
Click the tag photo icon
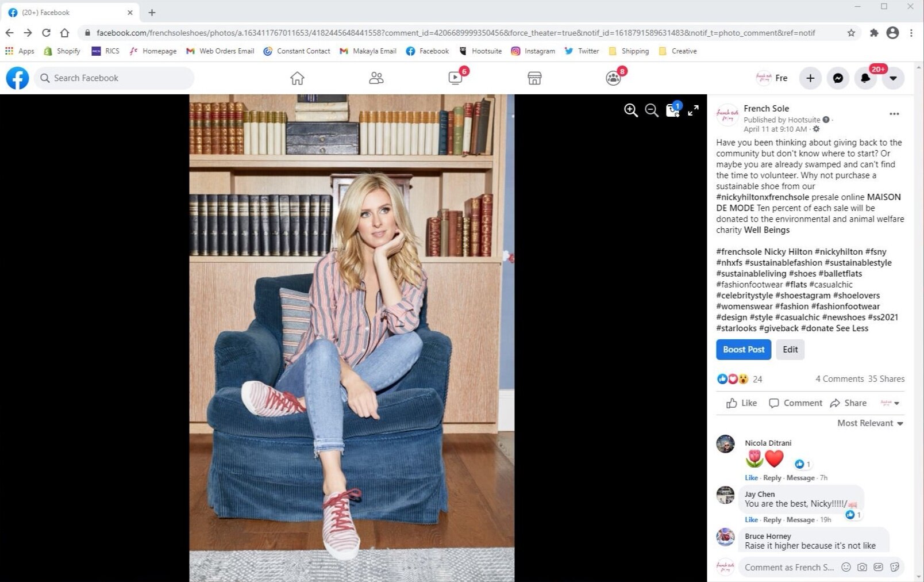672,110
